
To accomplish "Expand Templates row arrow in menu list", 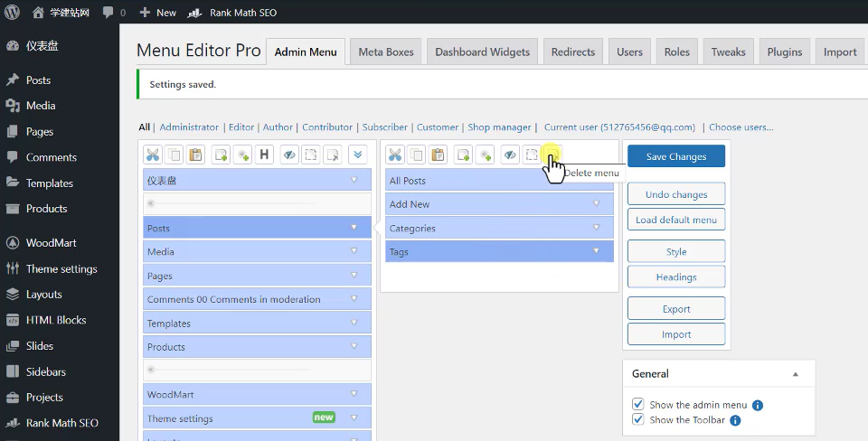I will coord(354,323).
